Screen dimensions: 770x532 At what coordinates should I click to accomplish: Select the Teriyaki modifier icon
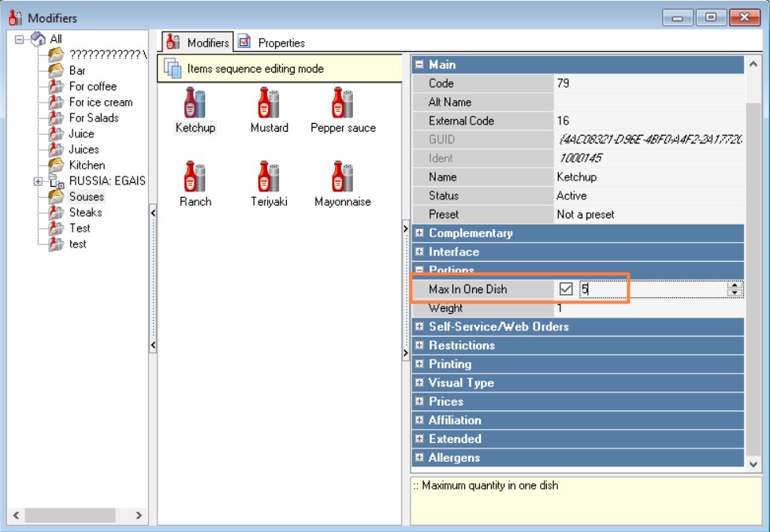(x=269, y=176)
